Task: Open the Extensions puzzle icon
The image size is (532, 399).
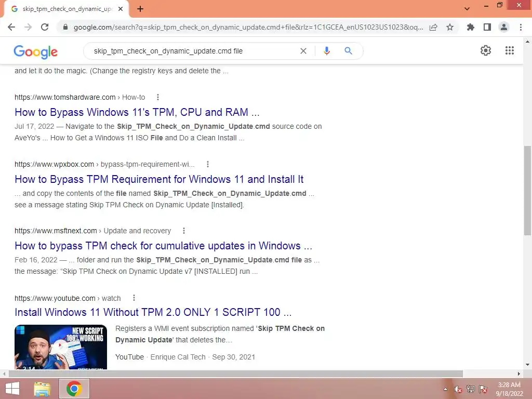Action: (470, 27)
